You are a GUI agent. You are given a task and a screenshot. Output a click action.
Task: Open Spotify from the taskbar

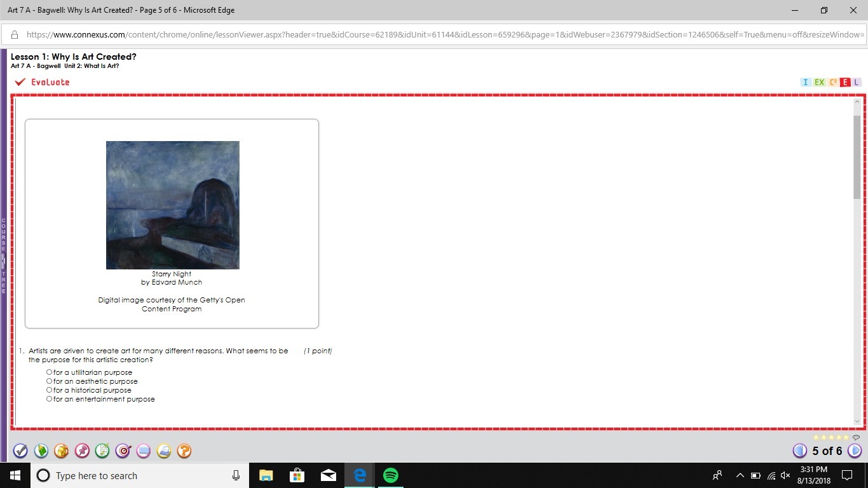(x=391, y=475)
